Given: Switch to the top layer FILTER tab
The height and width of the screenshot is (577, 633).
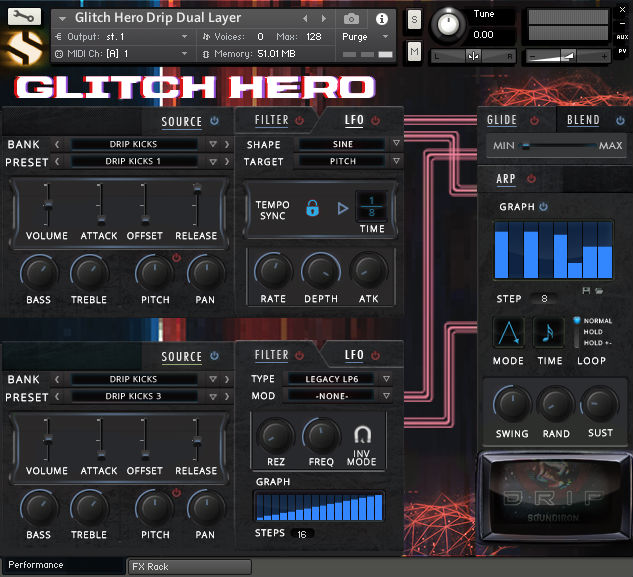Looking at the screenshot, I should pos(272,120).
